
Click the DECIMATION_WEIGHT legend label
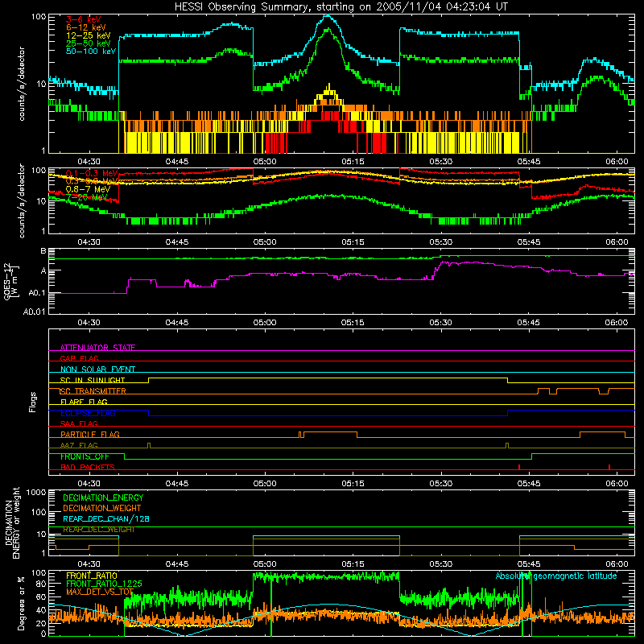[x=102, y=508]
